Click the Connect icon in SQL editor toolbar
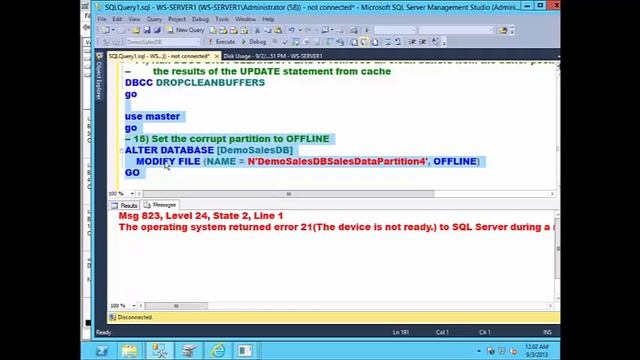 pos(106,42)
